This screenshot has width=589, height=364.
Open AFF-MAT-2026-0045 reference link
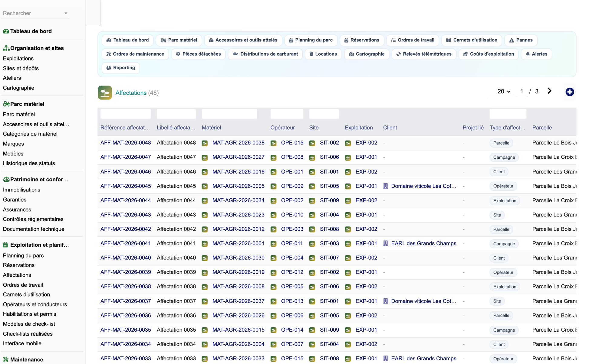coord(126,186)
